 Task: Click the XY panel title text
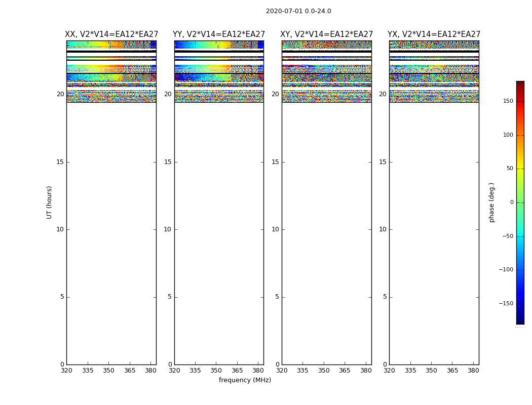pyautogui.click(x=327, y=34)
